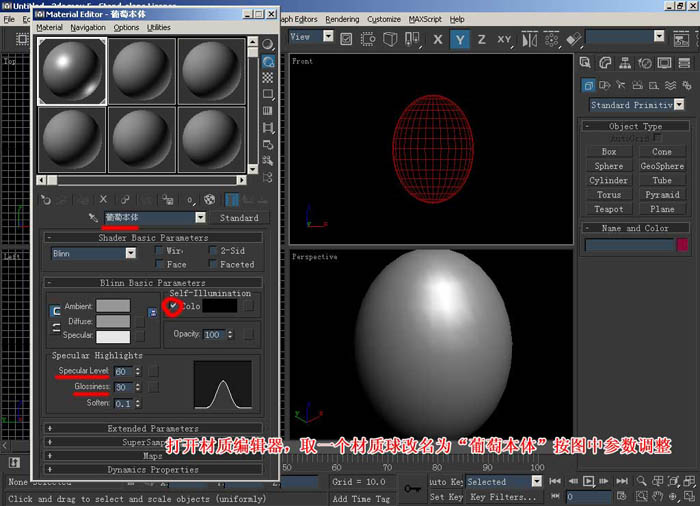Viewport: 700px width, 506px height.
Task: Click the Show Map in Viewport icon
Action: [209, 200]
